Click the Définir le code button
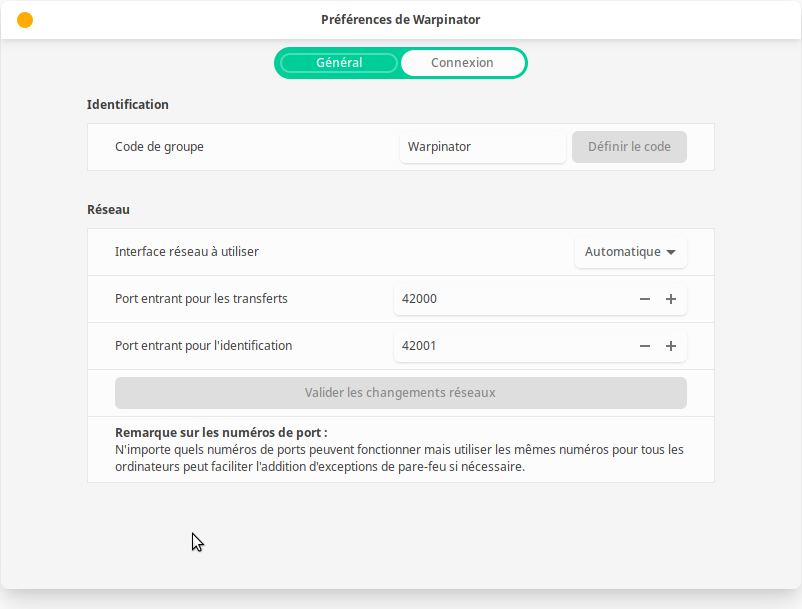Screen dimensions: 802x609 click(x=629, y=147)
